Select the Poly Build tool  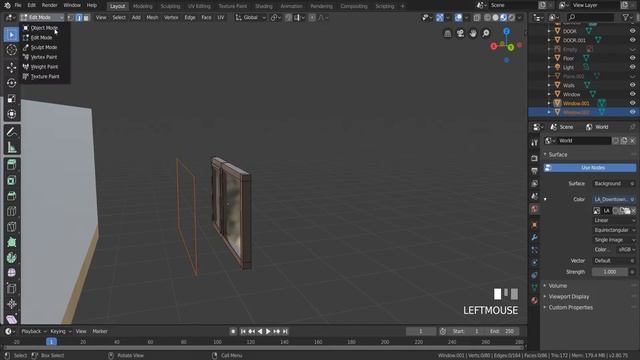(x=11, y=242)
